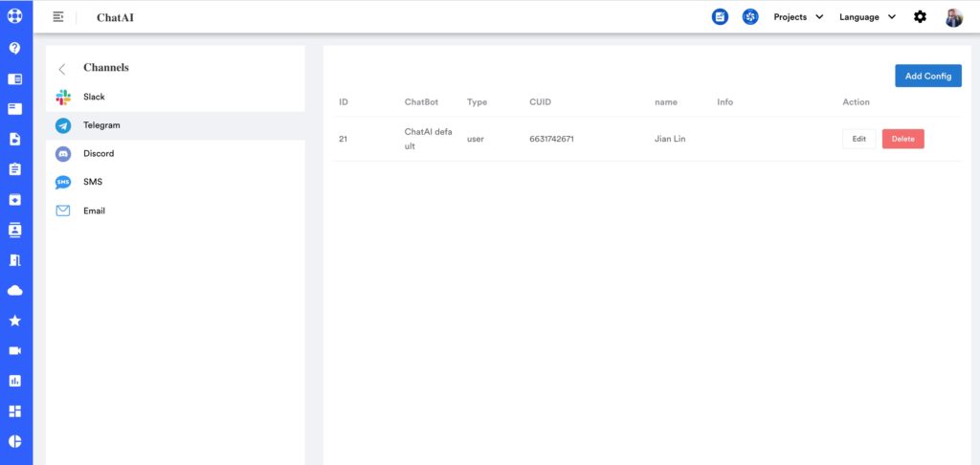Click the Discord logo icon
Screen dimensions: 980x465
tap(63, 154)
